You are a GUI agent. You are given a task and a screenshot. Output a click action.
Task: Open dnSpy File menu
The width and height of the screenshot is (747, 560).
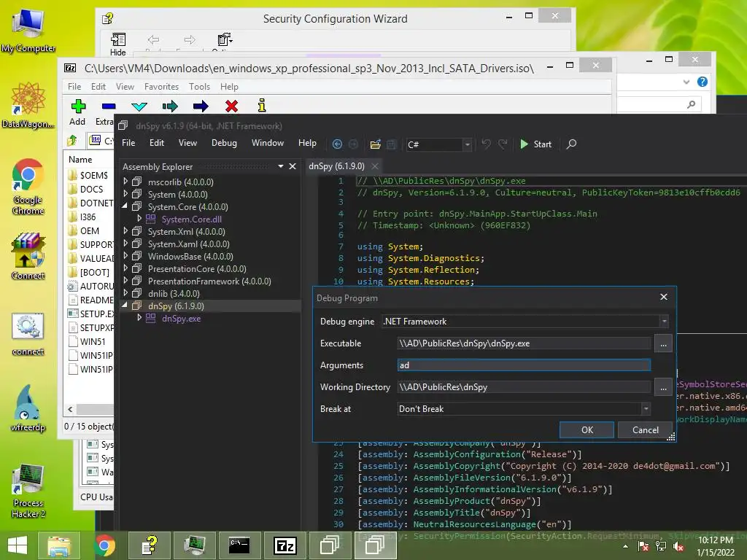(128, 143)
